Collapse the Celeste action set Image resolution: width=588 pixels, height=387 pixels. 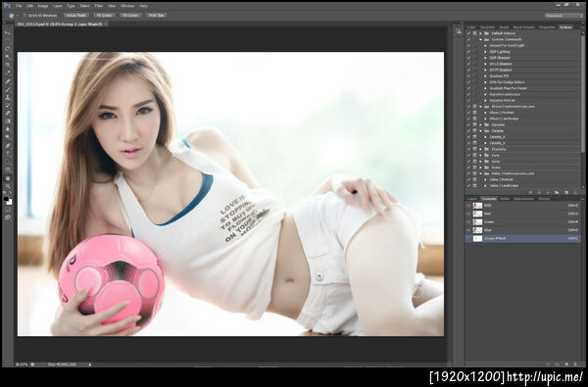pyautogui.click(x=481, y=131)
